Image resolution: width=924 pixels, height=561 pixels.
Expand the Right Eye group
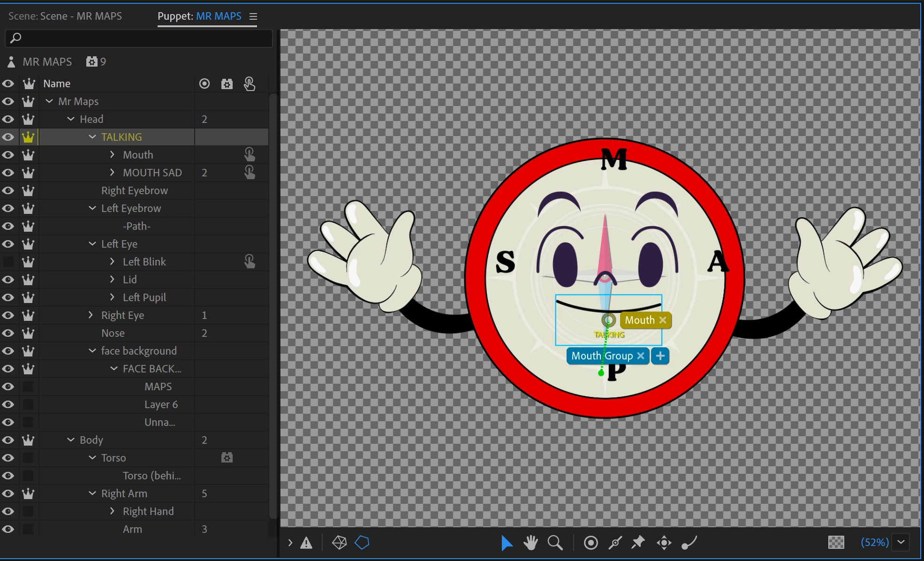(x=91, y=315)
